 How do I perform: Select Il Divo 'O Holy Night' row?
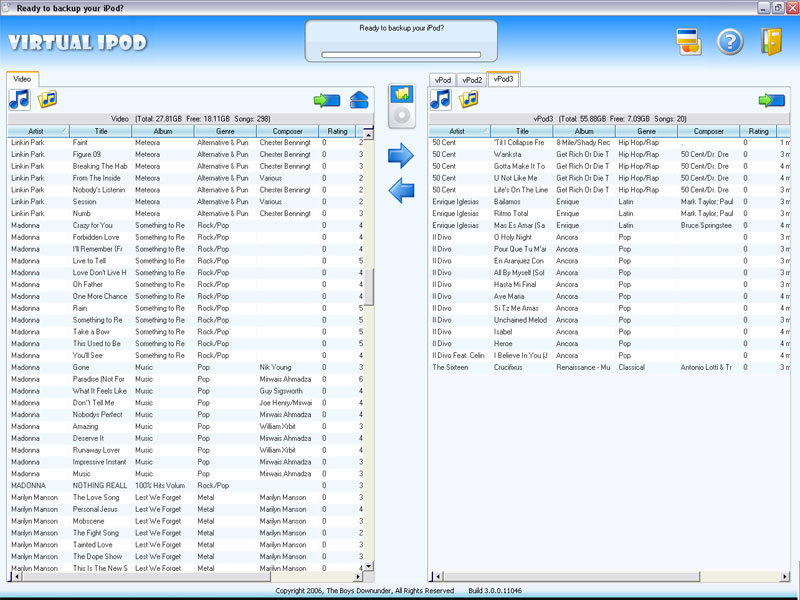[x=610, y=237]
